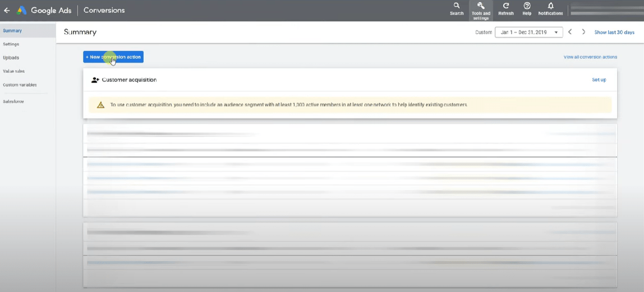Screen dimensions: 644x292
Task: Click Show last 30 days link
Action: coord(614,33)
